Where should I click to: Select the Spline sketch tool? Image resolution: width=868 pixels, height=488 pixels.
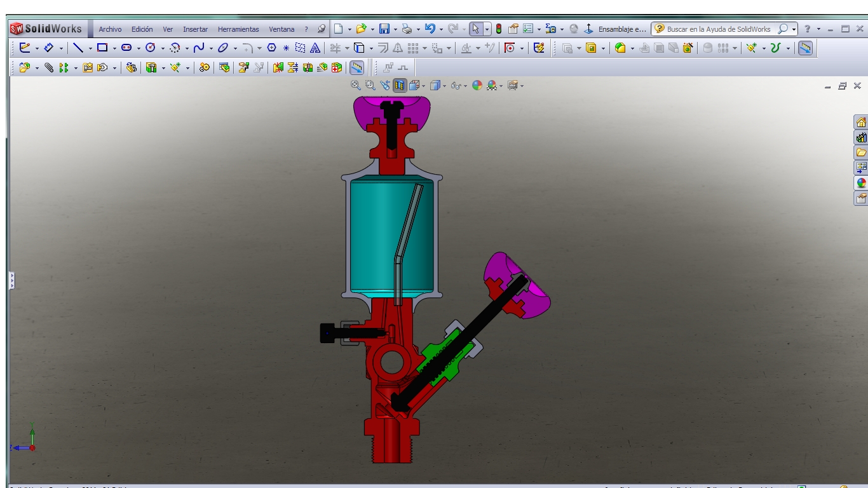pyautogui.click(x=199, y=48)
